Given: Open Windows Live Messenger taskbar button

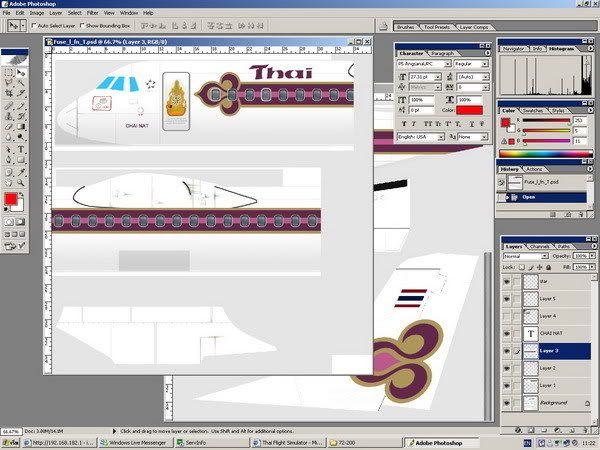Looking at the screenshot, I should pyautogui.click(x=136, y=443).
